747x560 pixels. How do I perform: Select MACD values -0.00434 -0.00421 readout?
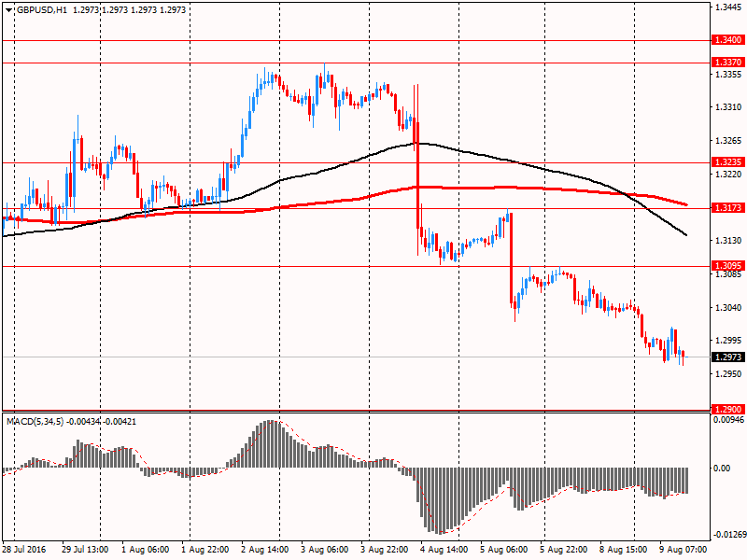[102, 422]
